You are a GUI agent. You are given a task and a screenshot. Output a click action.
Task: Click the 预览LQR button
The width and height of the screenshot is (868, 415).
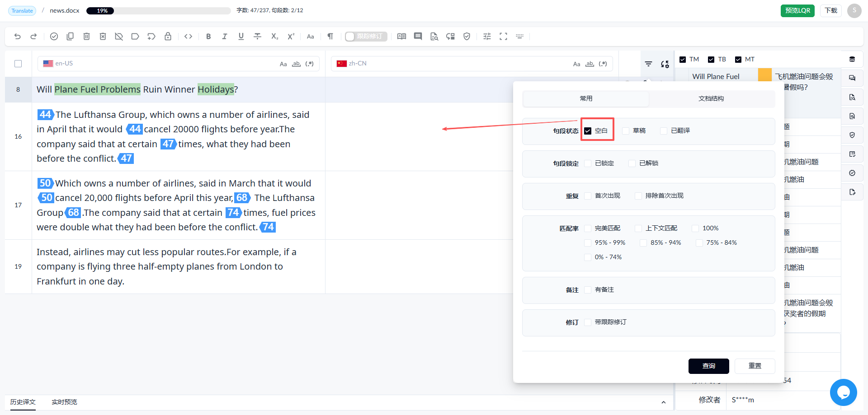797,10
